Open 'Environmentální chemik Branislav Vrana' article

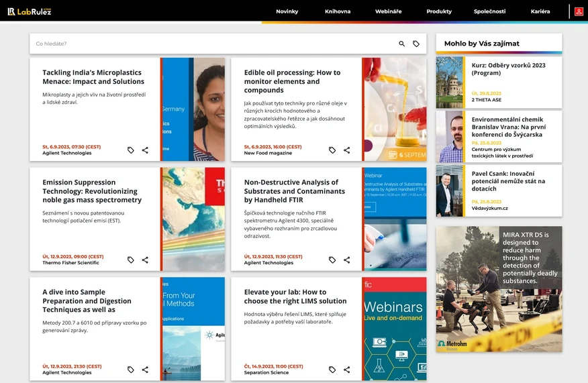509,127
